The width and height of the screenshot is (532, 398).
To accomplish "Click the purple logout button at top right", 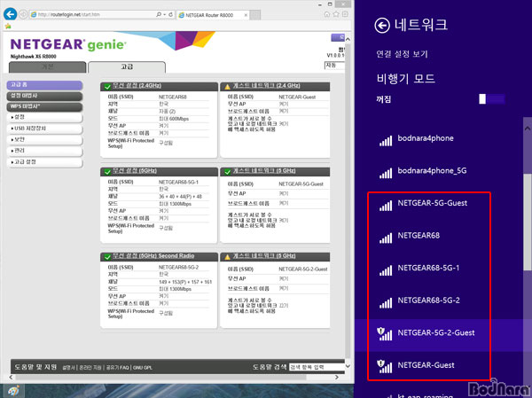I will pyautogui.click(x=338, y=37).
